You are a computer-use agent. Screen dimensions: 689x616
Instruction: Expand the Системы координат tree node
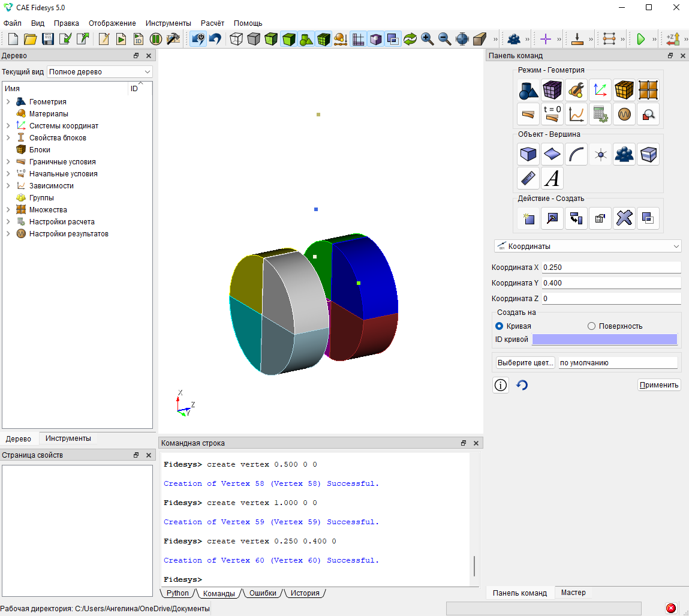pyautogui.click(x=8, y=126)
